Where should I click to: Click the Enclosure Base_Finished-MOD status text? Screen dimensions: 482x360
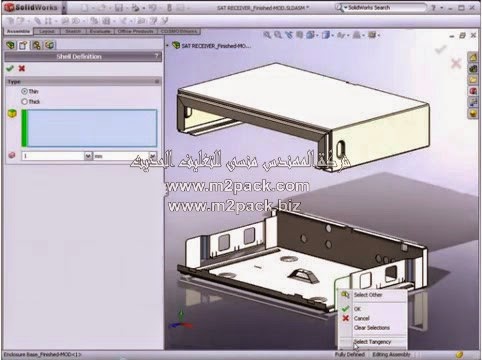coord(42,355)
